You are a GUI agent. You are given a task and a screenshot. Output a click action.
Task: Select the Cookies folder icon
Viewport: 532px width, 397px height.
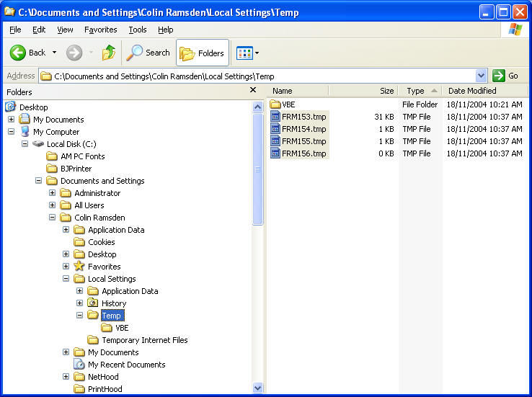pyautogui.click(x=79, y=241)
